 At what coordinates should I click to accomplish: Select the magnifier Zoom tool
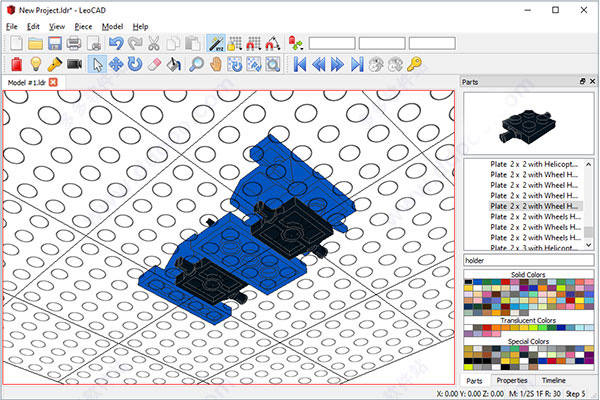[197, 64]
